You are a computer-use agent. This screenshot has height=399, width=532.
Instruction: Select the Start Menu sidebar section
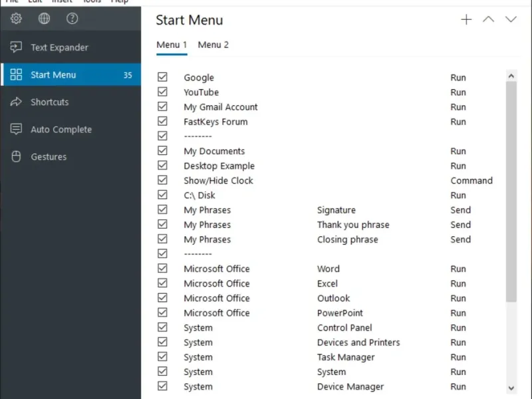click(53, 75)
